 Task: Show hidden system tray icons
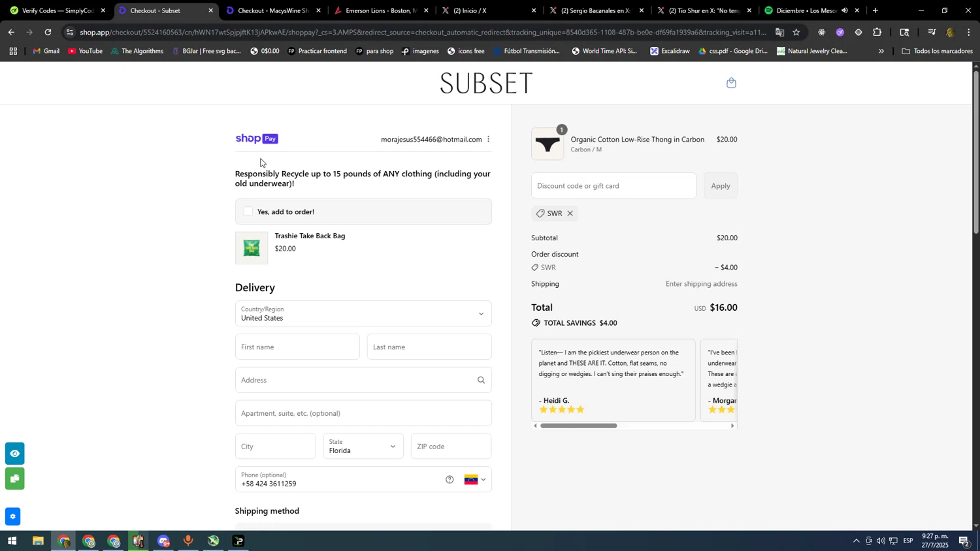[x=856, y=541]
